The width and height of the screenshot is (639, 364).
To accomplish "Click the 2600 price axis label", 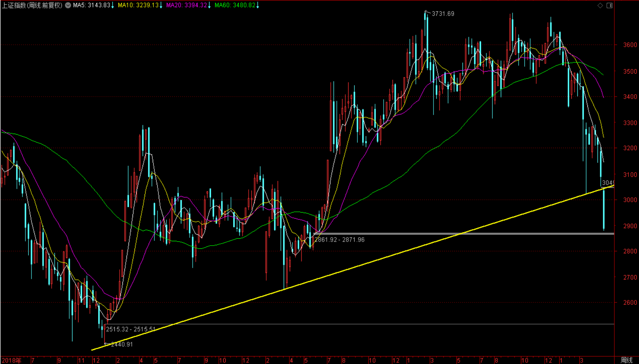I will (x=630, y=302).
